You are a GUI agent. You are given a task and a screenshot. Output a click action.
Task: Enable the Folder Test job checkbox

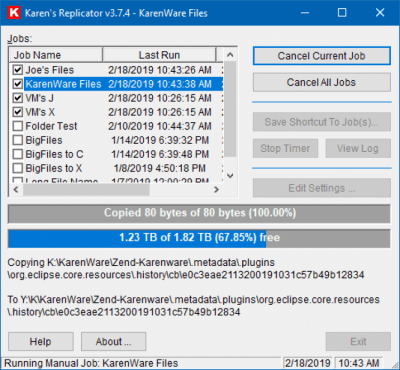click(x=17, y=126)
